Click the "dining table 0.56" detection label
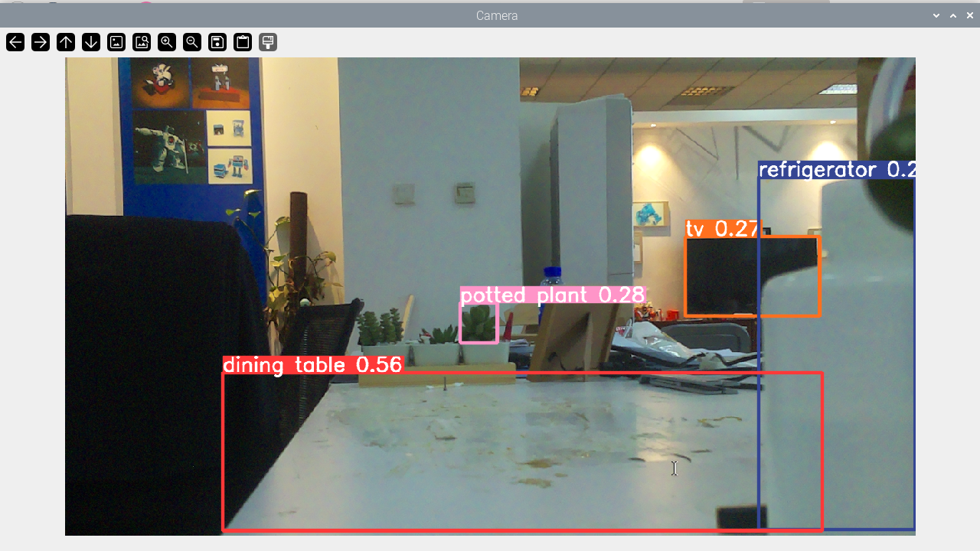The width and height of the screenshot is (980, 551). click(x=312, y=365)
